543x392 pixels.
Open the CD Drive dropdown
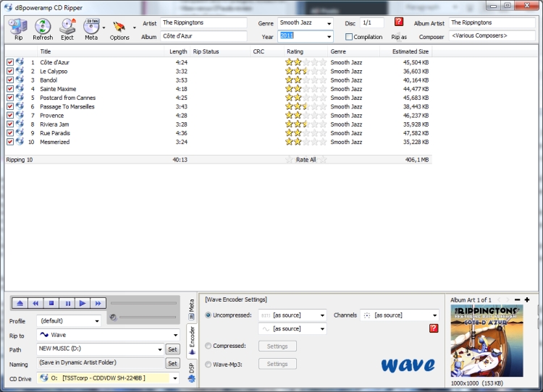click(x=175, y=378)
